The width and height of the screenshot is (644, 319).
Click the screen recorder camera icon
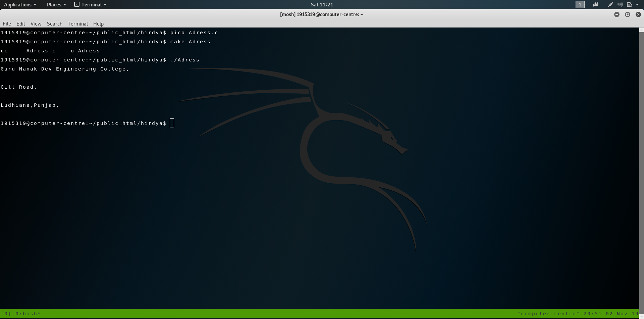596,4
